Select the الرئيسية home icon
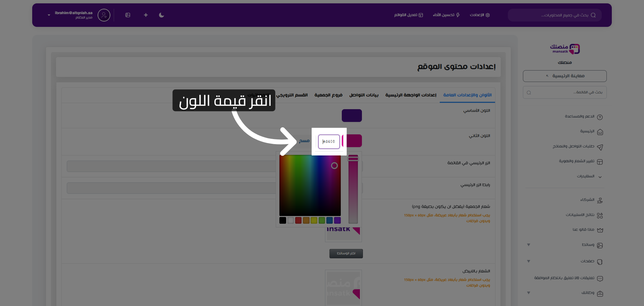 click(x=601, y=132)
